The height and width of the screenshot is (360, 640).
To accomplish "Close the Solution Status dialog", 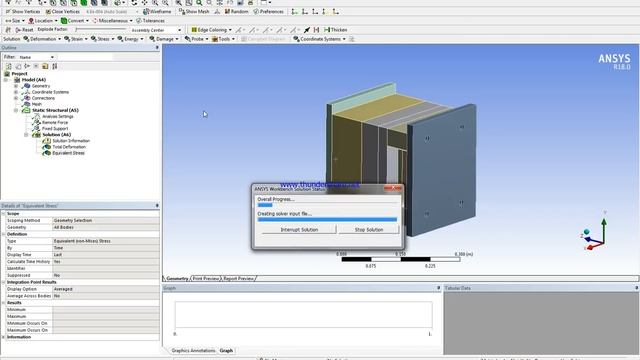I will coord(393,188).
